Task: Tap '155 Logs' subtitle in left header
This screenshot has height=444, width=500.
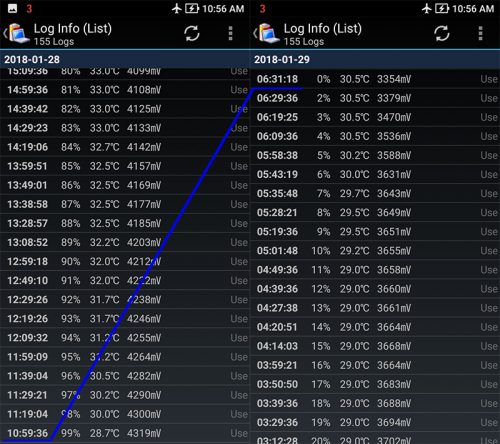Action: point(54,42)
